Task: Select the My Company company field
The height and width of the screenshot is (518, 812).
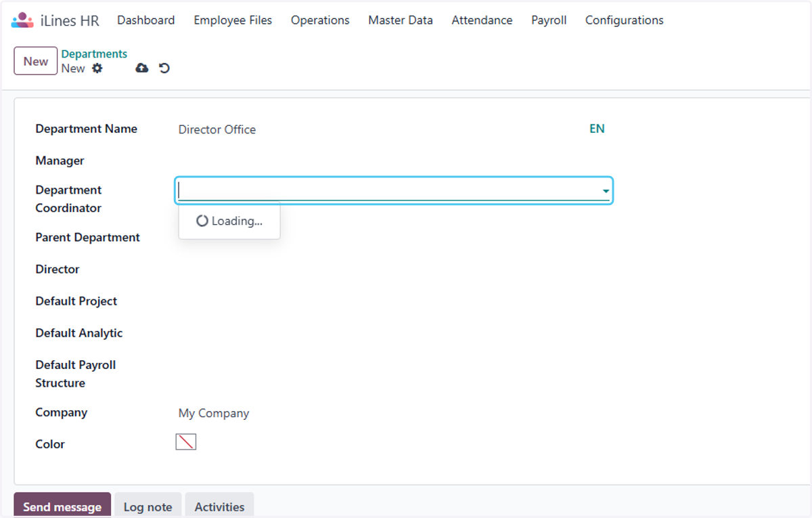Action: point(214,413)
